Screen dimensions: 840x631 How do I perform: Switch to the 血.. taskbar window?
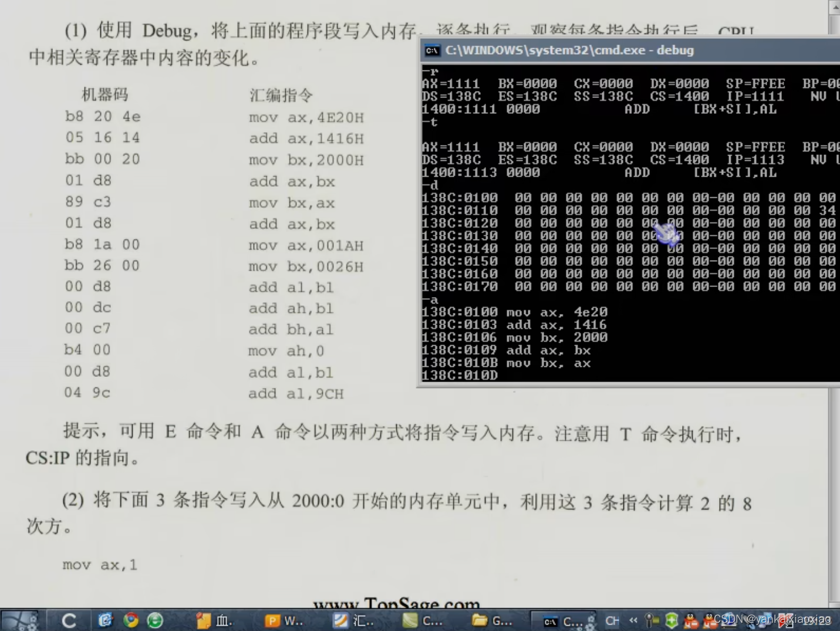216,620
